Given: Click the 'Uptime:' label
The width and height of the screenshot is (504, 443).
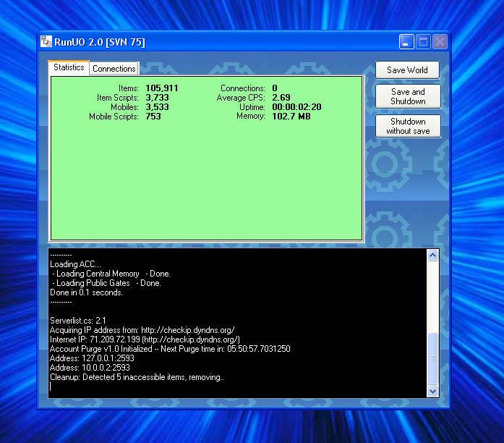Looking at the screenshot, I should (252, 107).
